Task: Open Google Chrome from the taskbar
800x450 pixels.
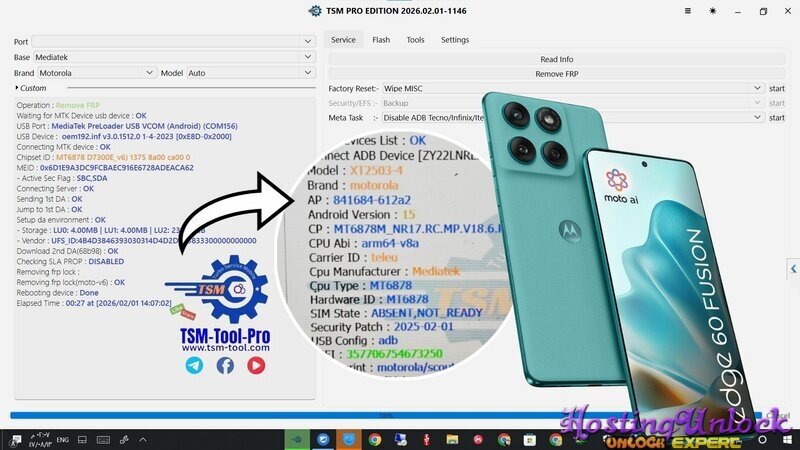Action: pos(374,439)
